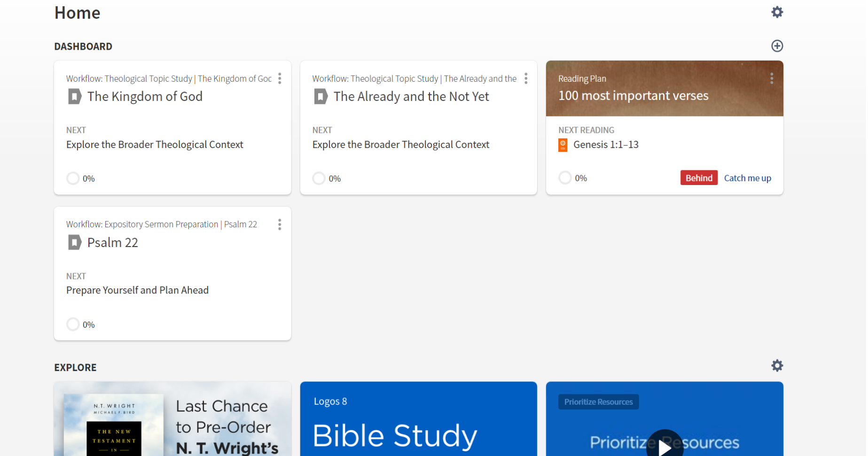The height and width of the screenshot is (456, 868).
Task: Open Psalm 22 card options menu
Action: coord(280,224)
